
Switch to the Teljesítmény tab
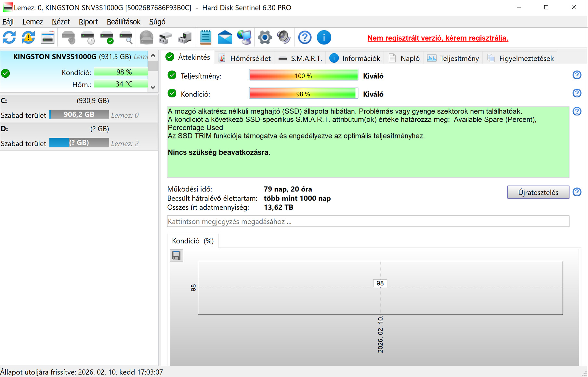pos(453,58)
